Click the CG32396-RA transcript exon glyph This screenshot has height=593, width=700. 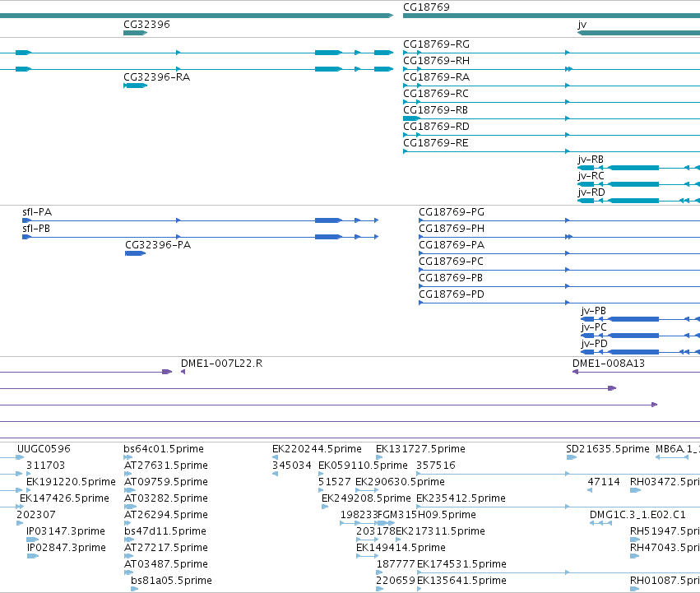pos(135,86)
